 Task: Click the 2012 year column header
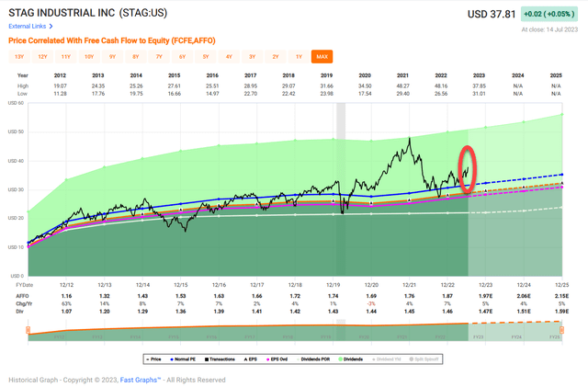(x=60, y=75)
